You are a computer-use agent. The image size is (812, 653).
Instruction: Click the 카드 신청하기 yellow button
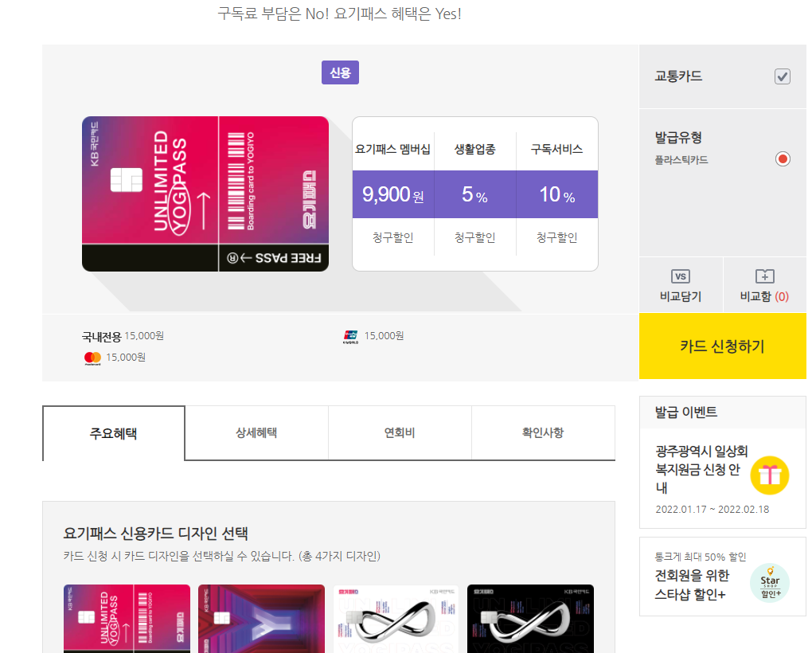[x=722, y=346]
